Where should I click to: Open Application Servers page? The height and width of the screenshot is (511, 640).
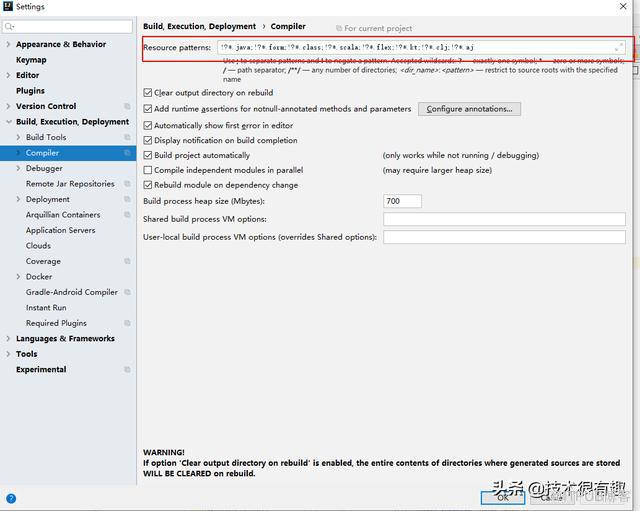coord(60,230)
